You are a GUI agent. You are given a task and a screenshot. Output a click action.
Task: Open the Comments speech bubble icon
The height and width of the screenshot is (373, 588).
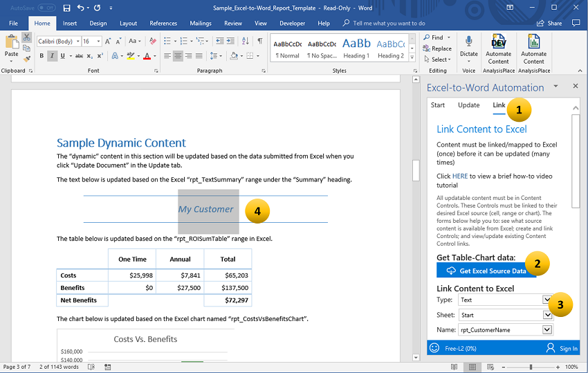576,23
